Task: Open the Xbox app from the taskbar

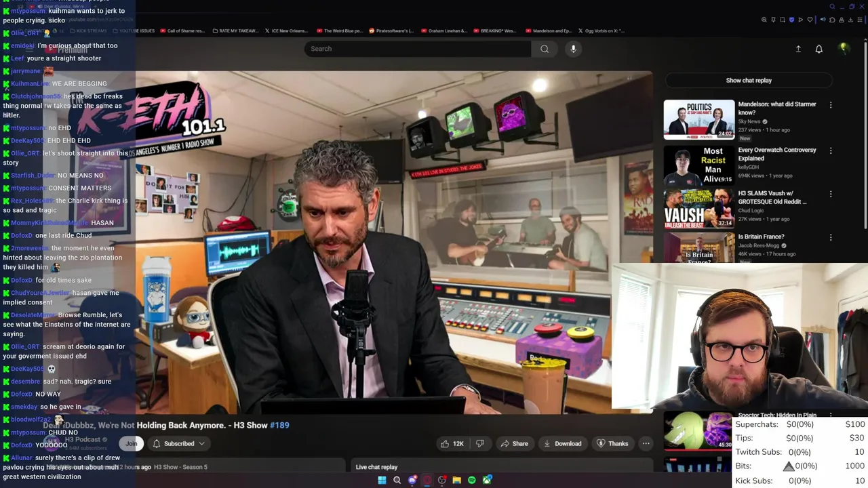Action: [487, 480]
